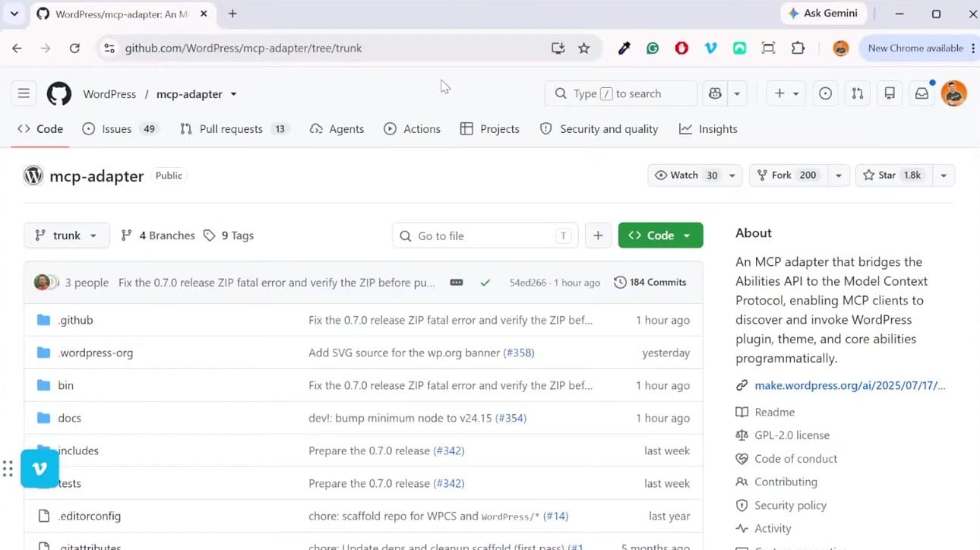Open the .github folder
The width and height of the screenshot is (980, 550).
pyautogui.click(x=75, y=320)
